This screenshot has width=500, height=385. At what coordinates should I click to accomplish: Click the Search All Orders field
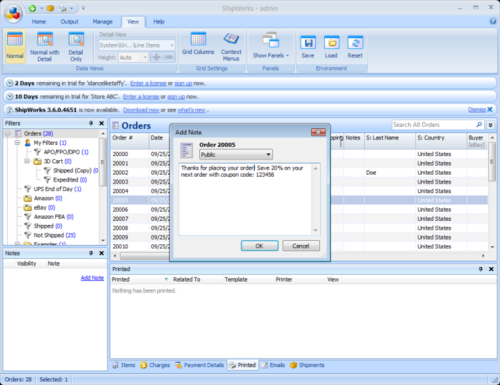pyautogui.click(x=434, y=125)
